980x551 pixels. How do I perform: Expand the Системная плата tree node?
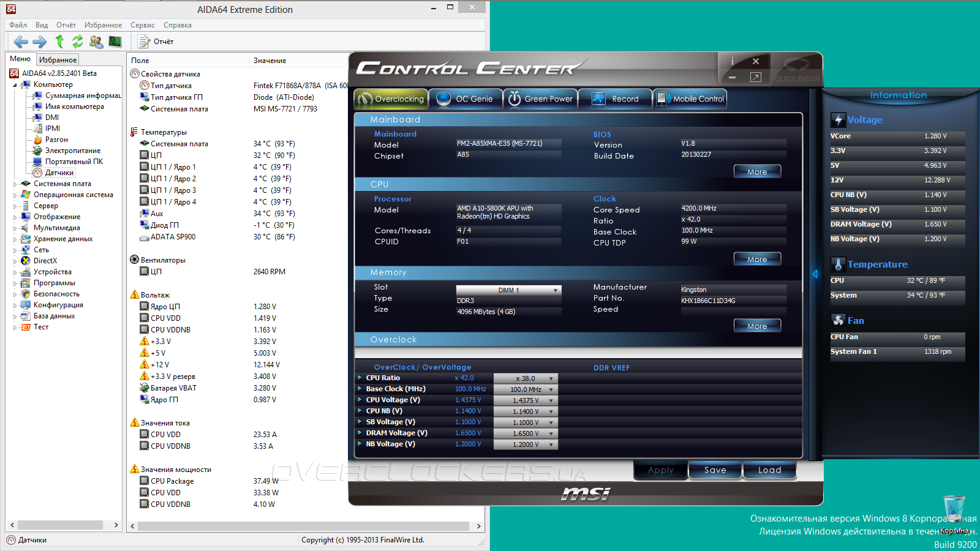tap(15, 184)
